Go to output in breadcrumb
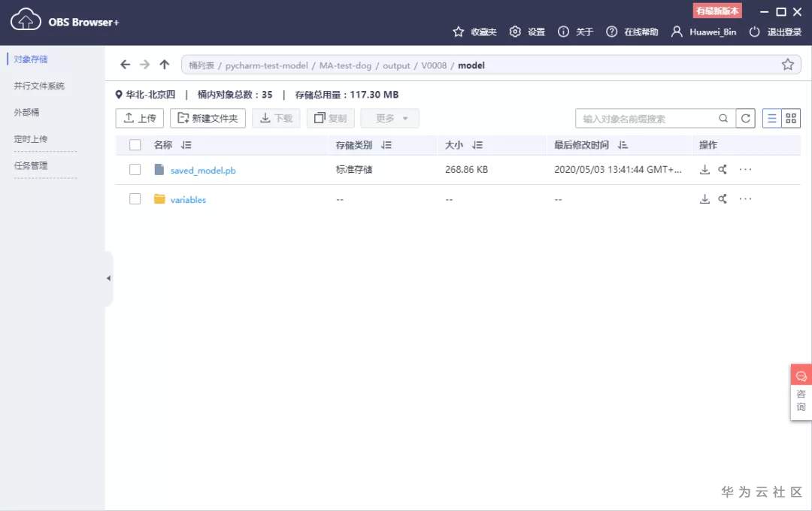This screenshot has height=511, width=812. 396,65
